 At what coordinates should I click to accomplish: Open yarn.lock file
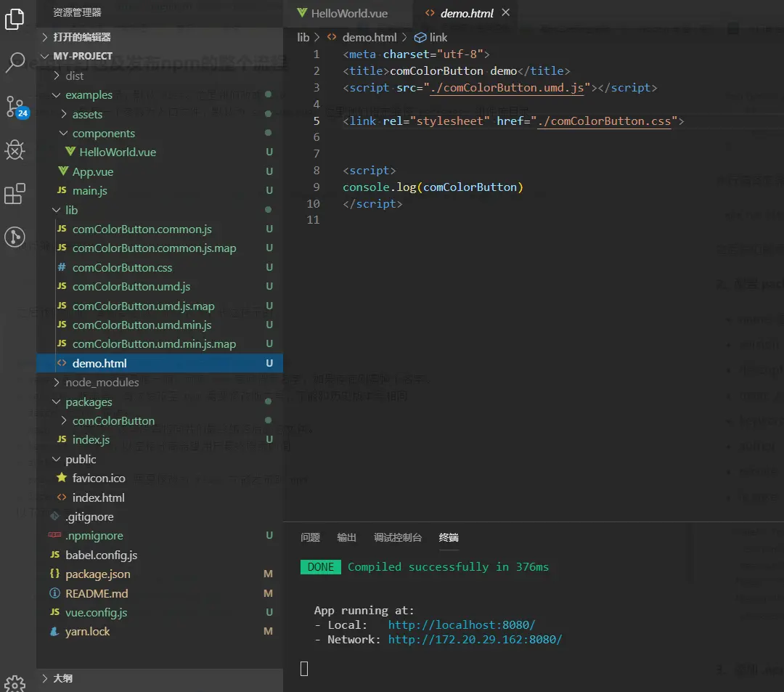click(x=160, y=632)
